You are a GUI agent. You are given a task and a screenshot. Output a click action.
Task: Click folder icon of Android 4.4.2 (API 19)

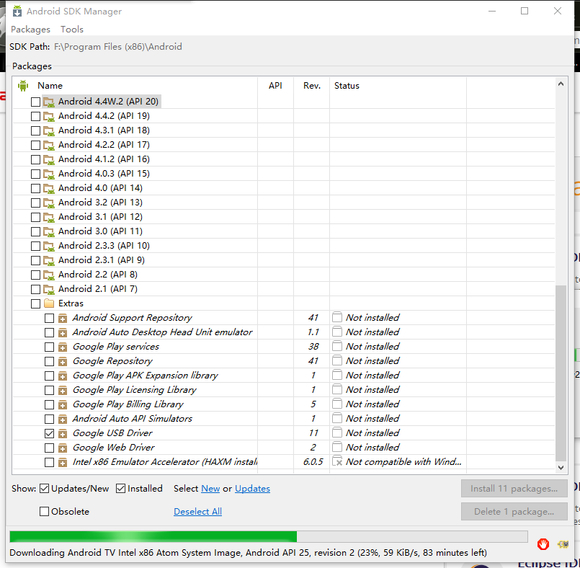click(48, 116)
